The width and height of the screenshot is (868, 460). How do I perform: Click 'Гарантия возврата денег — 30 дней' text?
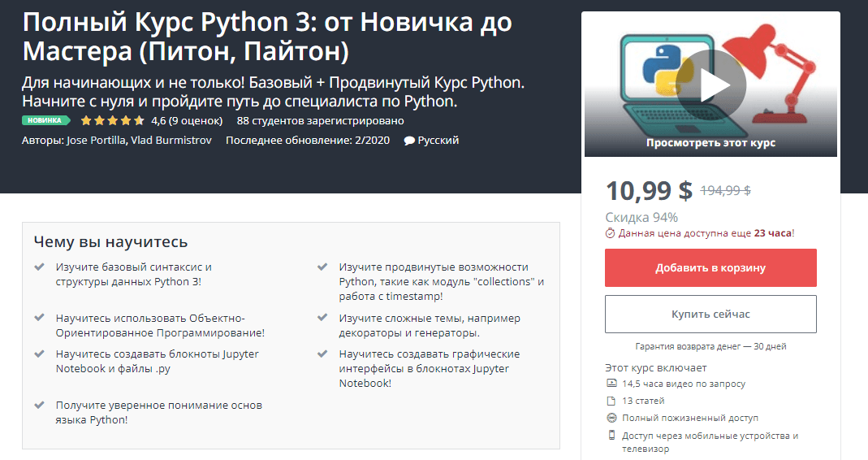point(710,346)
